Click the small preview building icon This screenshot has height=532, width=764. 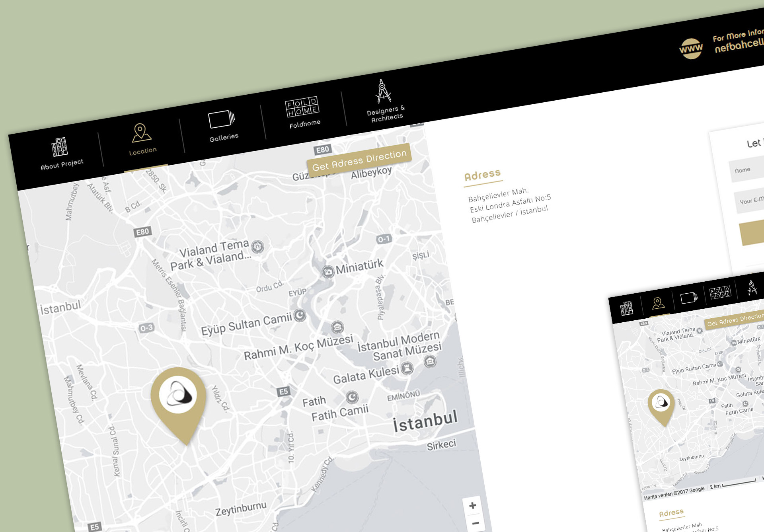pyautogui.click(x=626, y=308)
